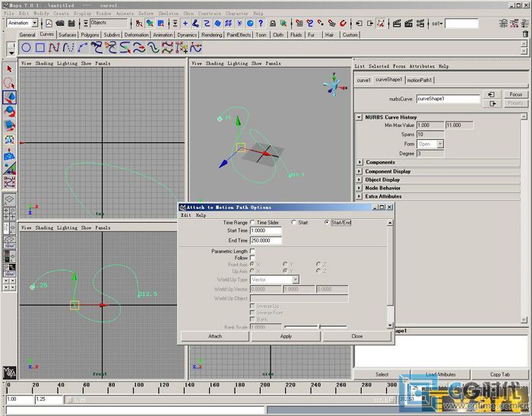The image size is (532, 416).
Task: Click the snap to points plus icon
Action: [185, 23]
